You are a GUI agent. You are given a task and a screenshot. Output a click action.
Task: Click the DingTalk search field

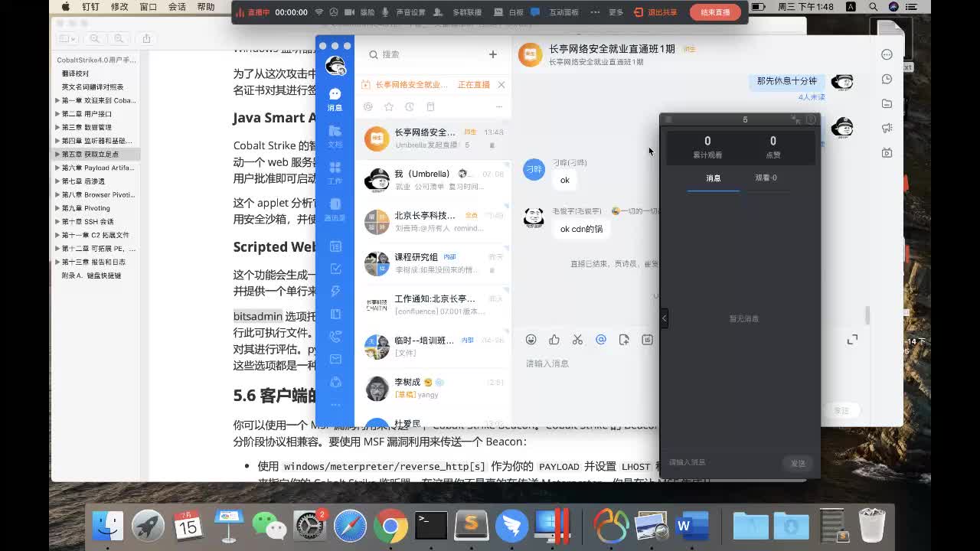(x=423, y=54)
